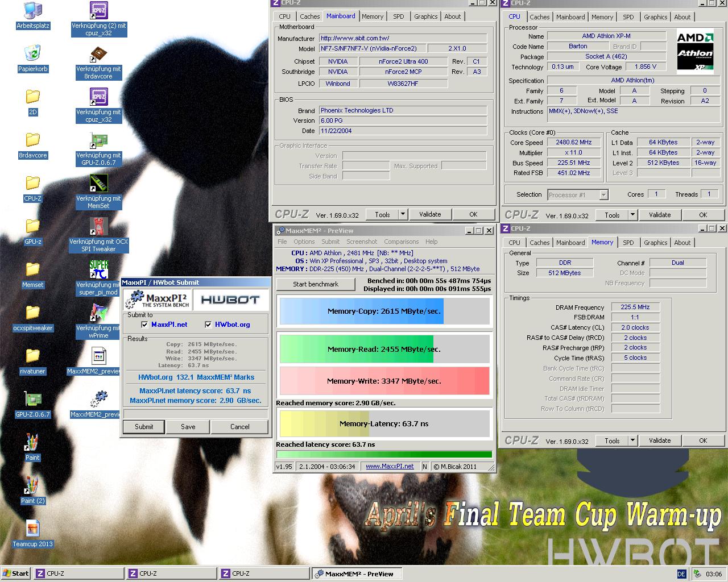Open the Submit menu in MaxxMEM²

330,242
